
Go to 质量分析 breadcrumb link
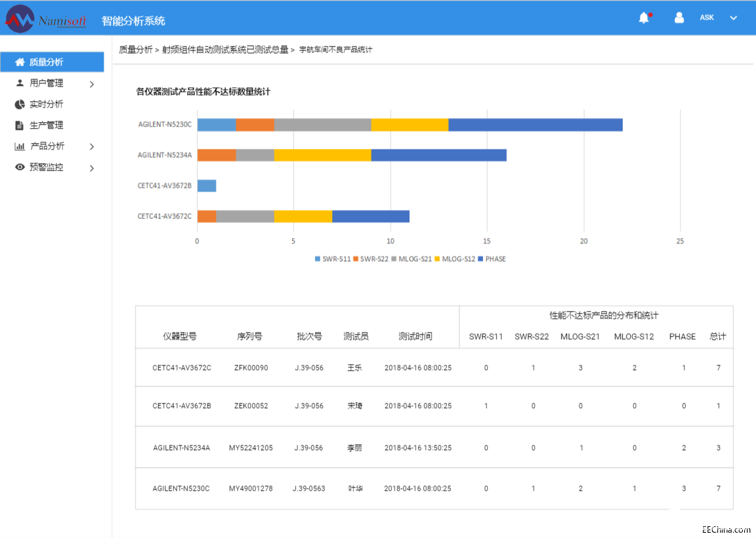tap(135, 50)
